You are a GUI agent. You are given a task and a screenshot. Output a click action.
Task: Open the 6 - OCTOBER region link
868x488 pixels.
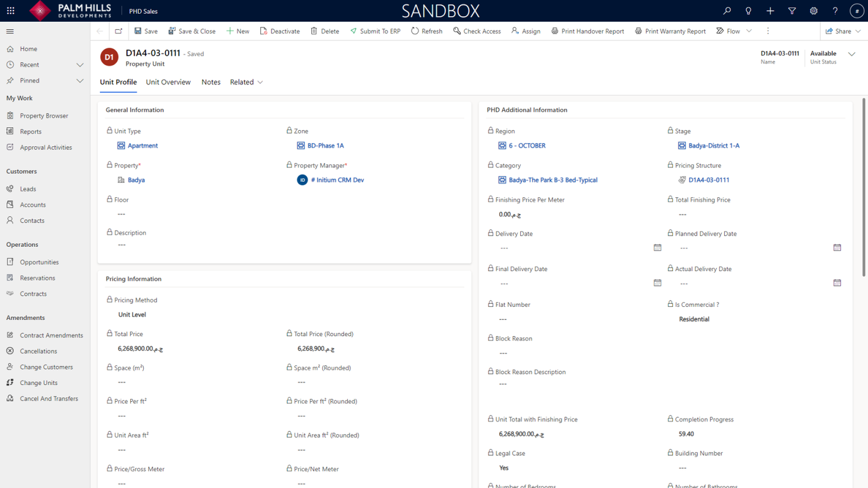(x=527, y=146)
